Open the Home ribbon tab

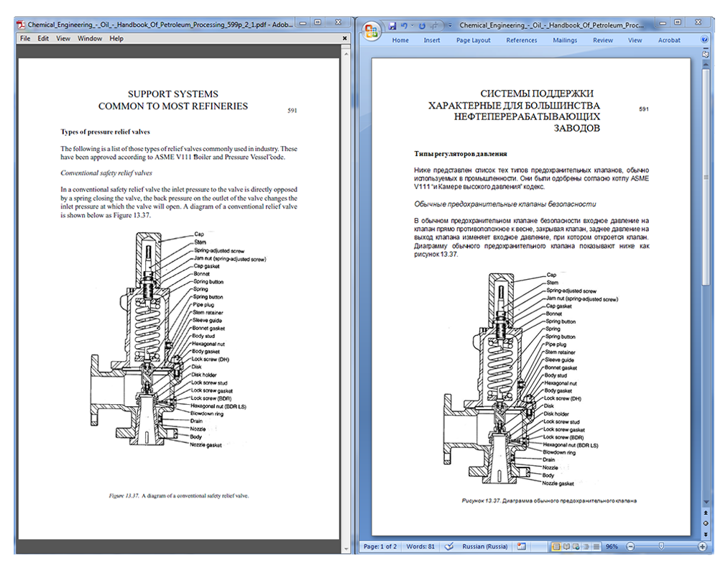tap(400, 40)
